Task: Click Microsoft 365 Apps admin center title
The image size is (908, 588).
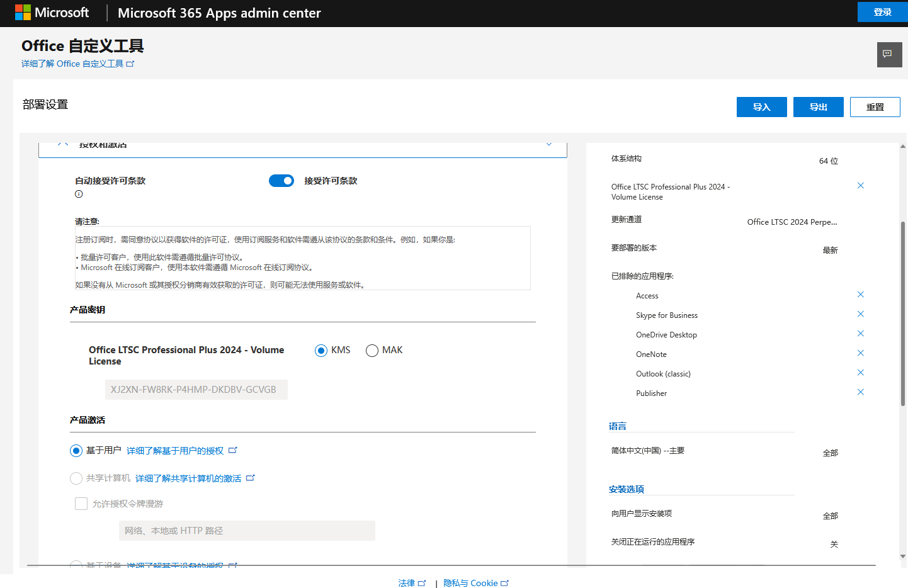Action: pyautogui.click(x=219, y=13)
